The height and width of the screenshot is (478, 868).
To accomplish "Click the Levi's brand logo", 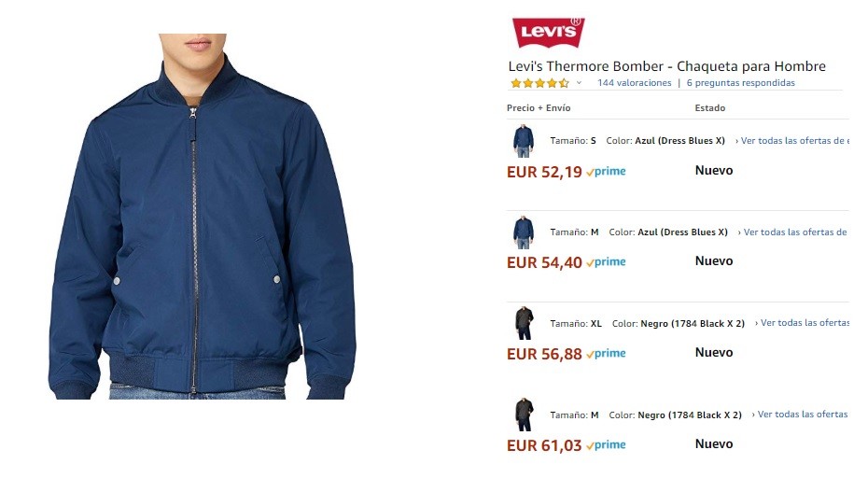I will 548,32.
